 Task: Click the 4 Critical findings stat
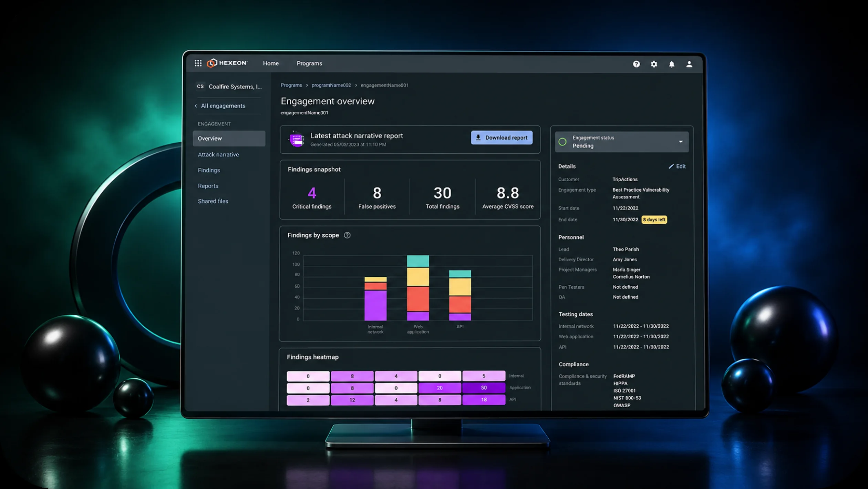tap(312, 197)
